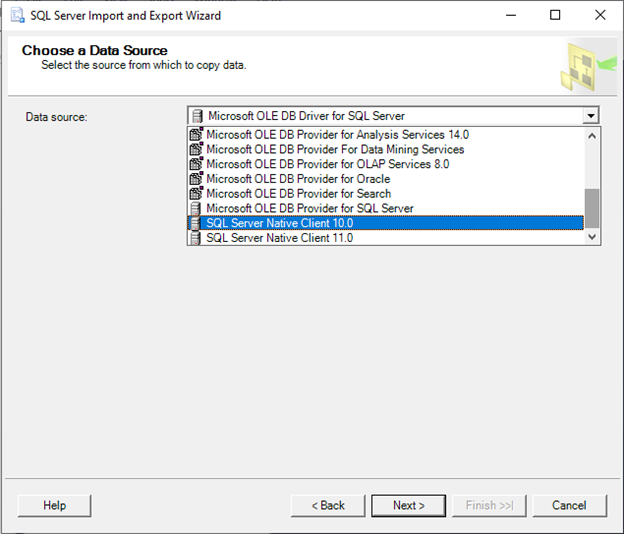The height and width of the screenshot is (534, 624).
Task: Minimize the wizard window
Action: pyautogui.click(x=511, y=15)
